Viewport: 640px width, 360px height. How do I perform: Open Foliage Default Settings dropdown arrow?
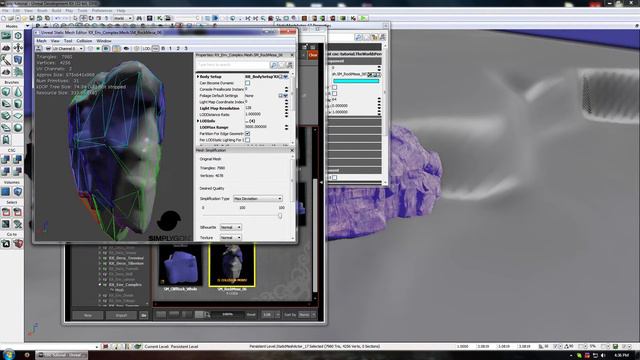tap(285, 96)
